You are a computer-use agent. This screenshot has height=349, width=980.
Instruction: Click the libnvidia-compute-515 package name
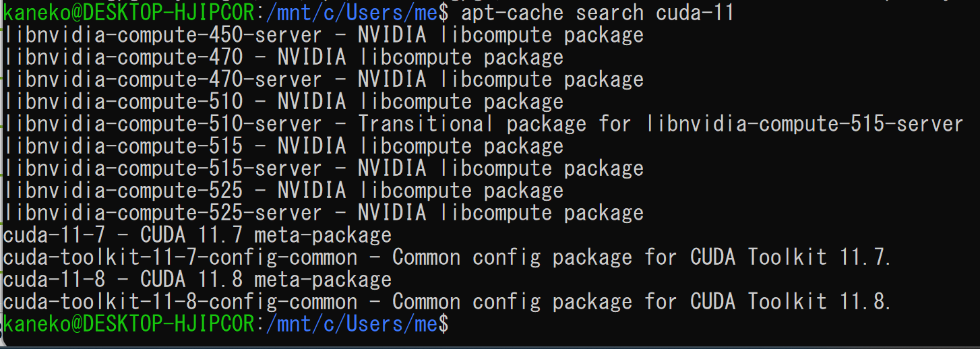point(123,146)
